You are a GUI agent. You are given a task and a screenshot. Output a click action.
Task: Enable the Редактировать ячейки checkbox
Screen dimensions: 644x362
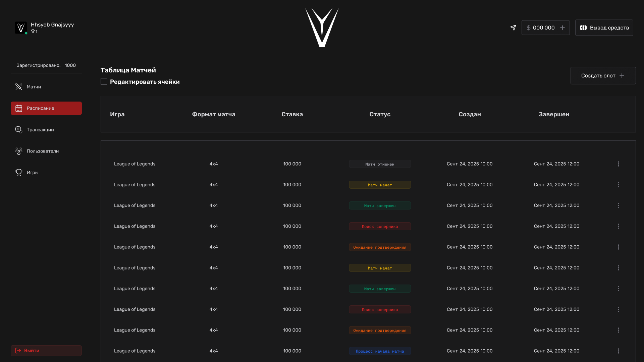click(104, 81)
